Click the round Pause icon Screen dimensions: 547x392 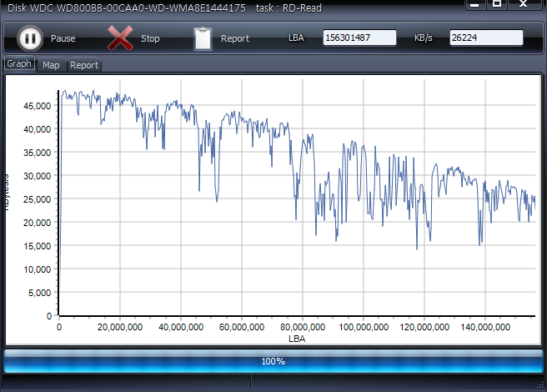(x=29, y=38)
